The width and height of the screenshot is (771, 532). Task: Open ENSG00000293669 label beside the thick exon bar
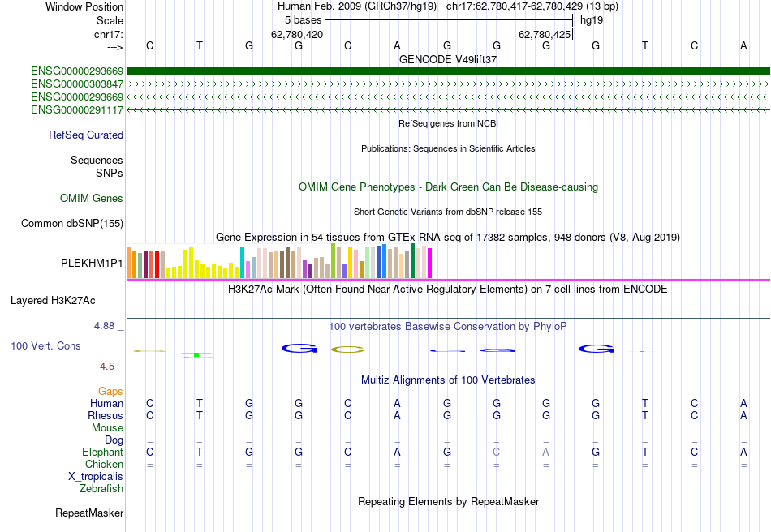tap(77, 71)
